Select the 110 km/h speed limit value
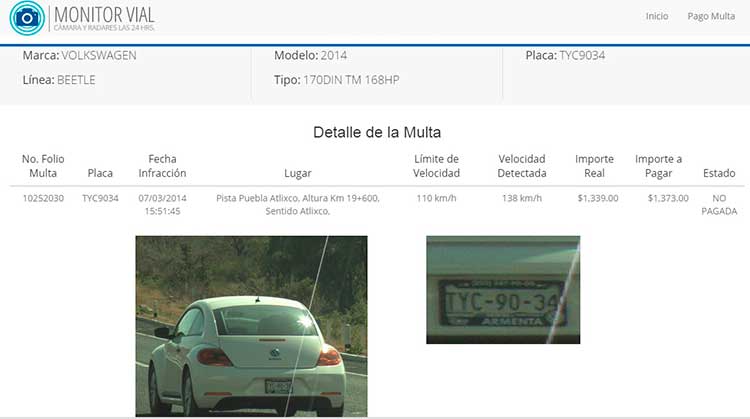750x419 pixels. pos(436,198)
